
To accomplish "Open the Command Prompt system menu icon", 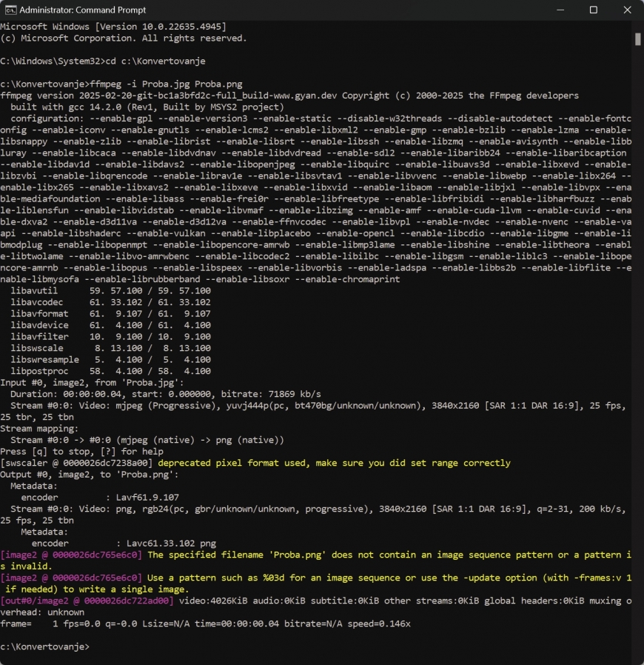I will point(10,10).
